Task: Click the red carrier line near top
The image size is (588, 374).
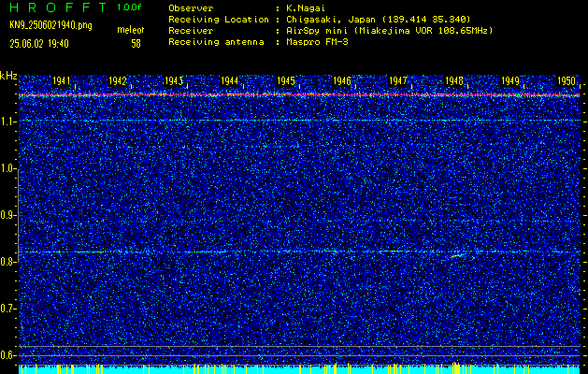Action: click(x=299, y=95)
